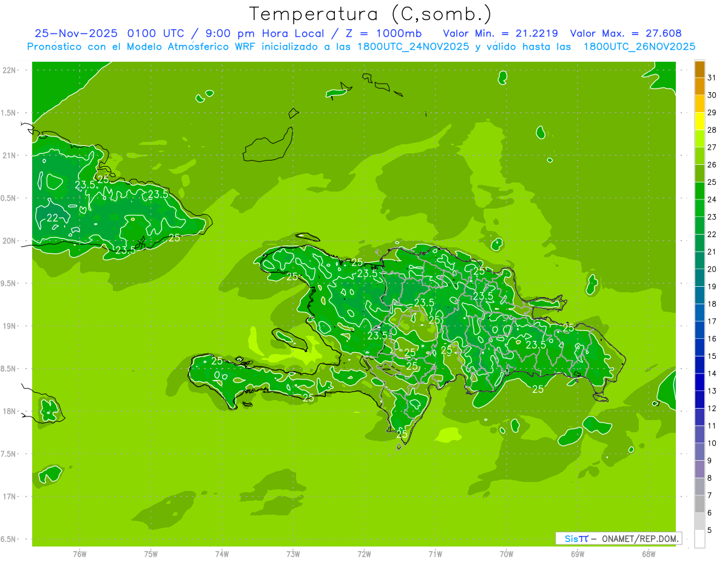Image resolution: width=728 pixels, height=562 pixels.
Task: Click the color bar value '28'
Action: [x=712, y=130]
